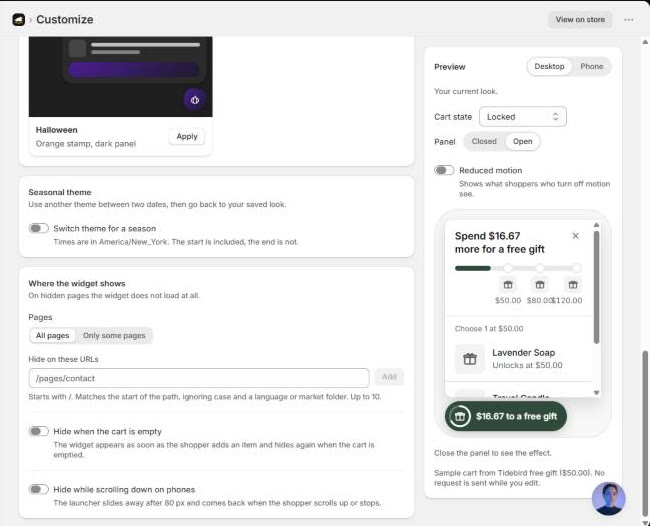
Task: Click the 'Unlocks at $50.00' text
Action: click(x=527, y=365)
